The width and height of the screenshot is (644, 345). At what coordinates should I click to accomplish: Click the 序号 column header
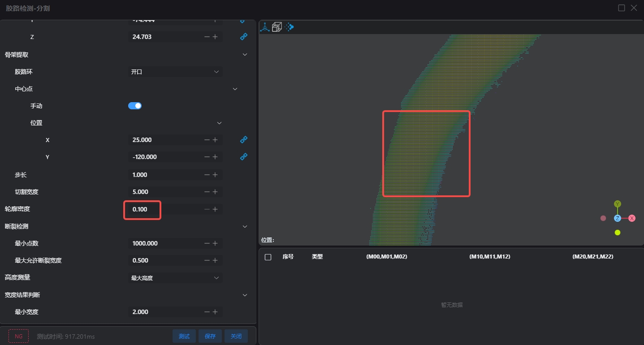pos(288,257)
